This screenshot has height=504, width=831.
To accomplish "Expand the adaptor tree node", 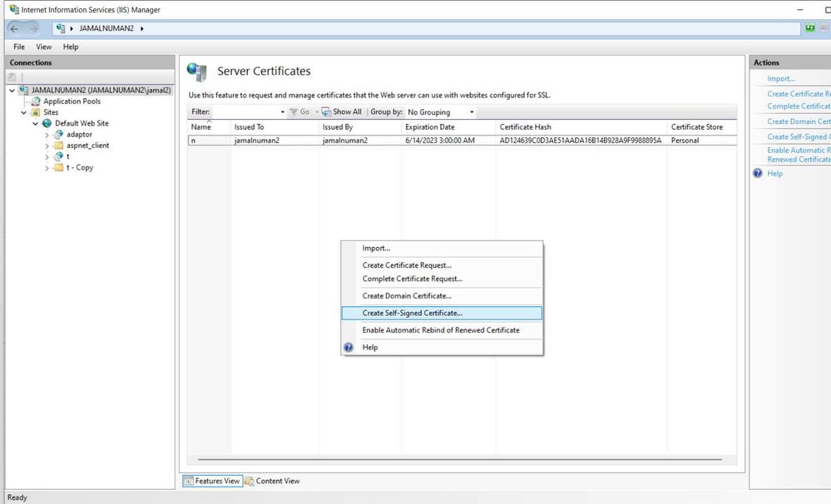I will pos(47,135).
